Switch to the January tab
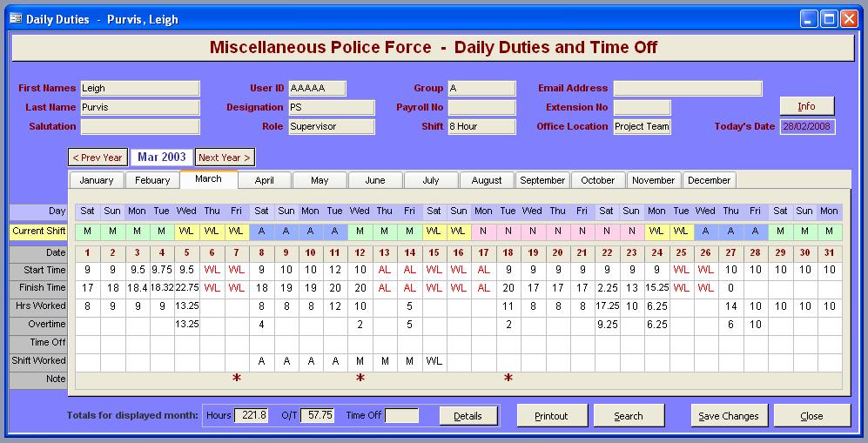868x443 pixels. point(97,180)
